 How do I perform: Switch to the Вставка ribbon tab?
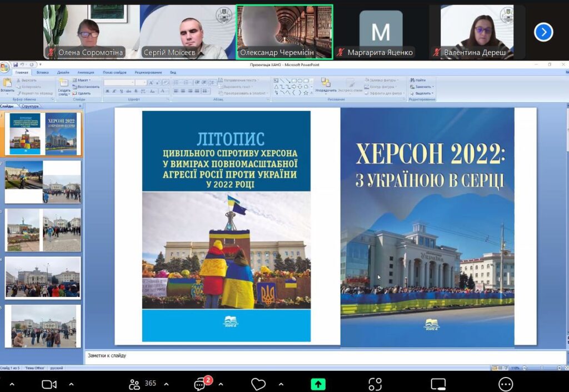(42, 72)
